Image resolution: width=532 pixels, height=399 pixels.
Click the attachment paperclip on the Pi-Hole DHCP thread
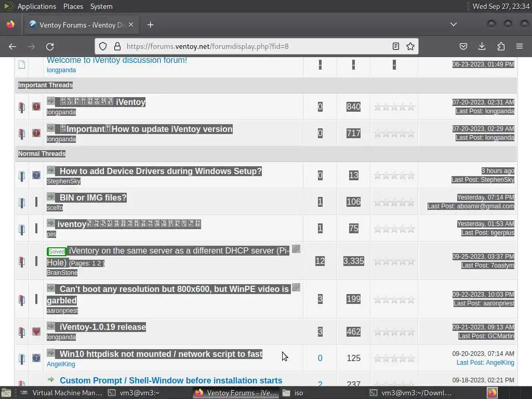tap(296, 249)
